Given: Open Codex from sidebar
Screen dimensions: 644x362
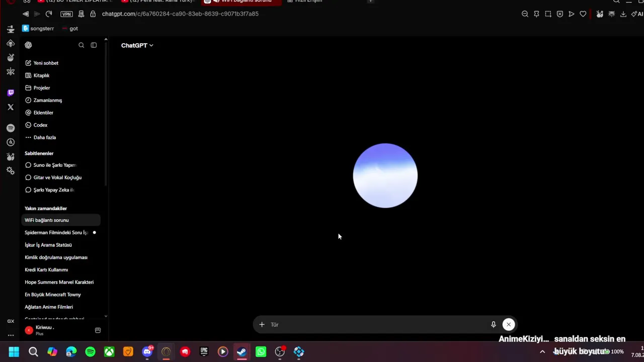Looking at the screenshot, I should coord(60,125).
